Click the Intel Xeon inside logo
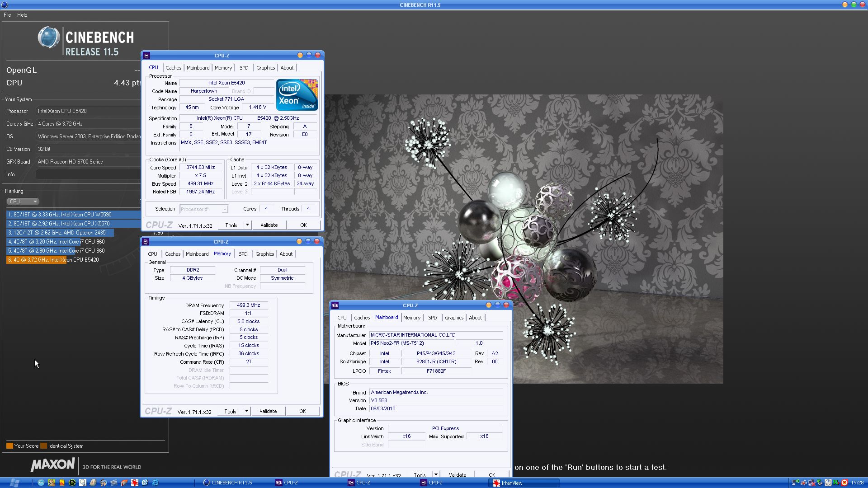 pos(297,95)
